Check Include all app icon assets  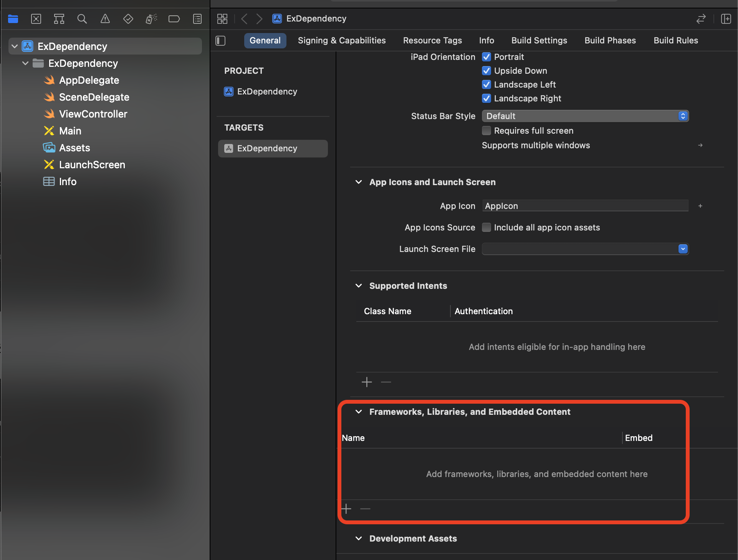tap(486, 227)
